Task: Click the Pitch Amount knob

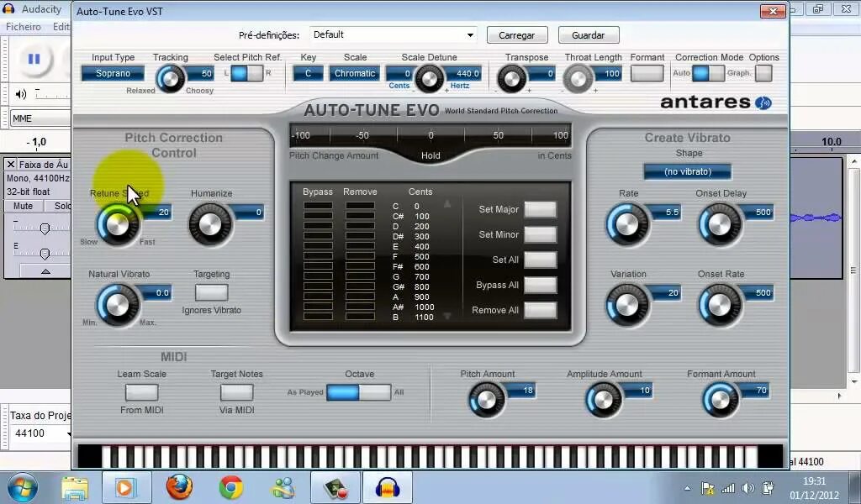Action: tap(487, 400)
